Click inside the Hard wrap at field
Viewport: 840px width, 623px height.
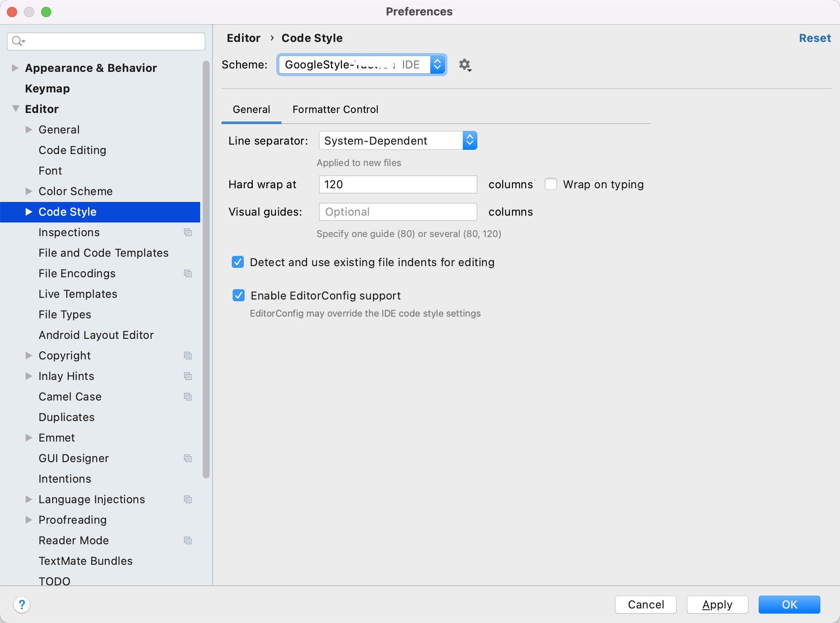click(397, 184)
